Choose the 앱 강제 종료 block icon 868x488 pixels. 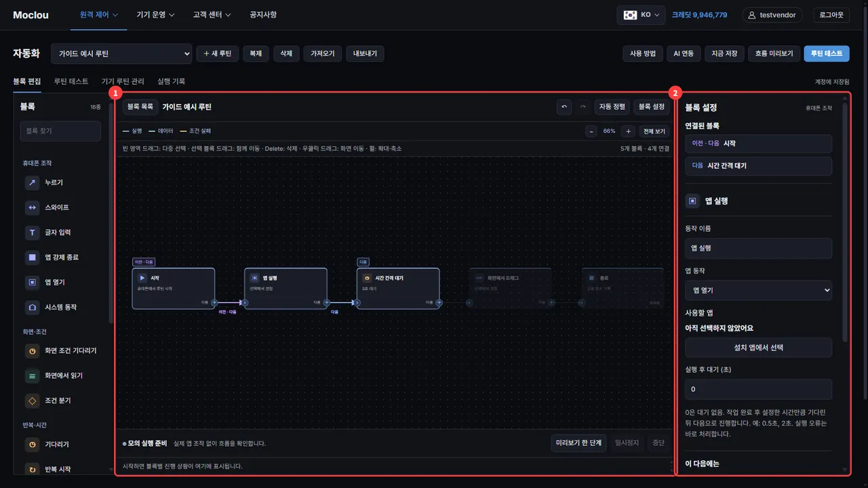pyautogui.click(x=32, y=258)
